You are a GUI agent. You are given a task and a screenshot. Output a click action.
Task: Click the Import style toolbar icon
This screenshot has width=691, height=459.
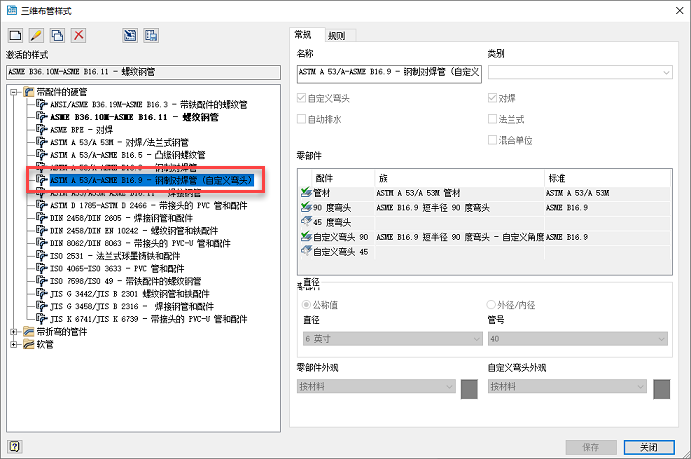click(x=130, y=35)
